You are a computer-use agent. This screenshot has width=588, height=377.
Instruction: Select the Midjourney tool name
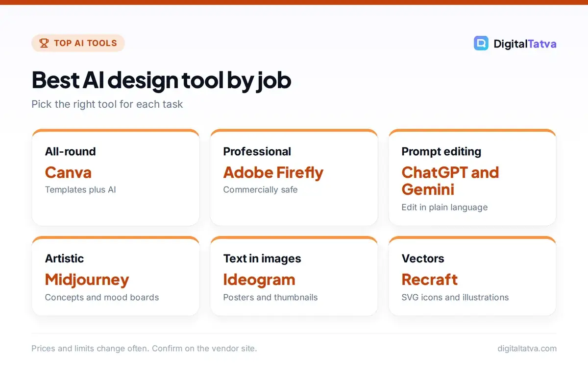click(x=87, y=280)
